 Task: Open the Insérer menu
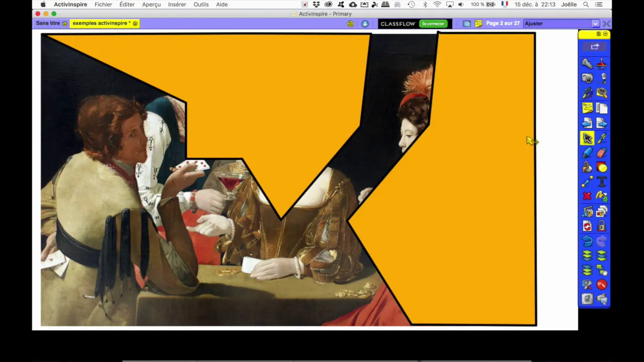(177, 5)
